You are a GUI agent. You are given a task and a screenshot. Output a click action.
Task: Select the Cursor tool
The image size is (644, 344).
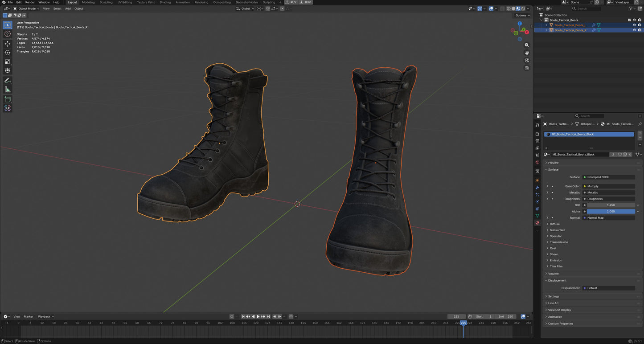coord(8,34)
